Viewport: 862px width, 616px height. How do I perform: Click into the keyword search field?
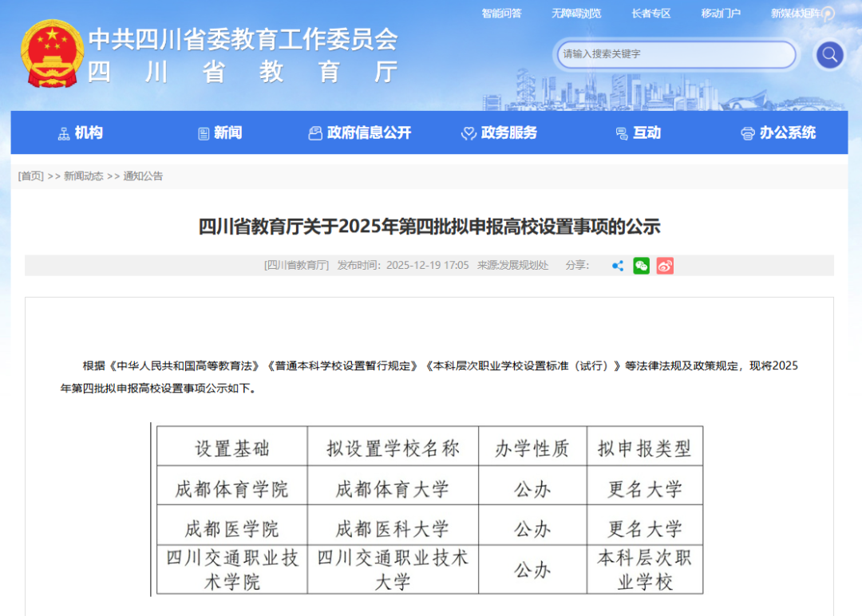(x=674, y=54)
